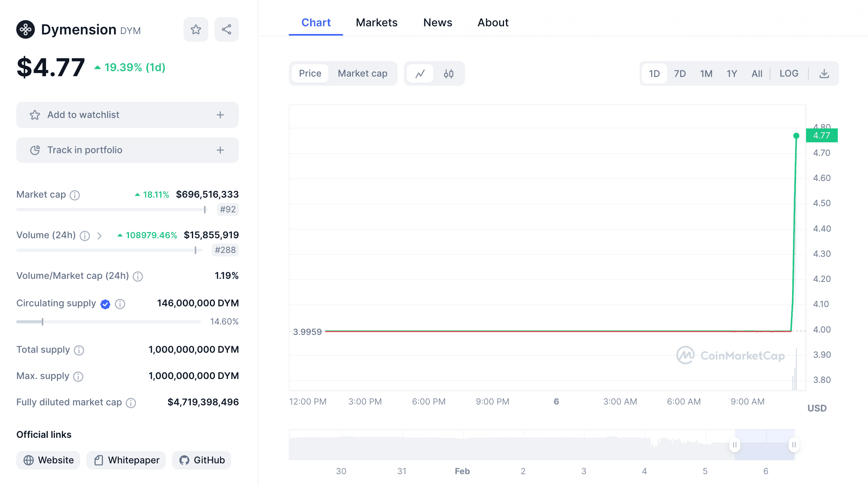
Task: Toggle LOG scale on chart
Action: 789,73
